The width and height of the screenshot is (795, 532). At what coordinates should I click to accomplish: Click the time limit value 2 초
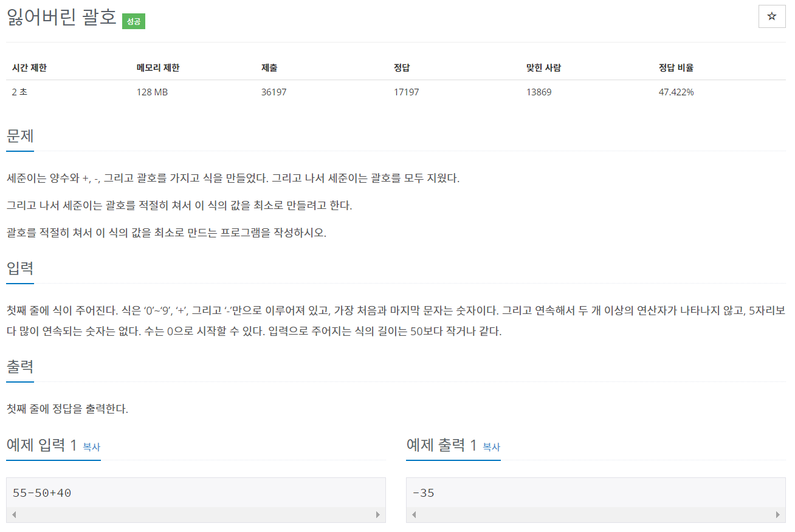pos(20,92)
